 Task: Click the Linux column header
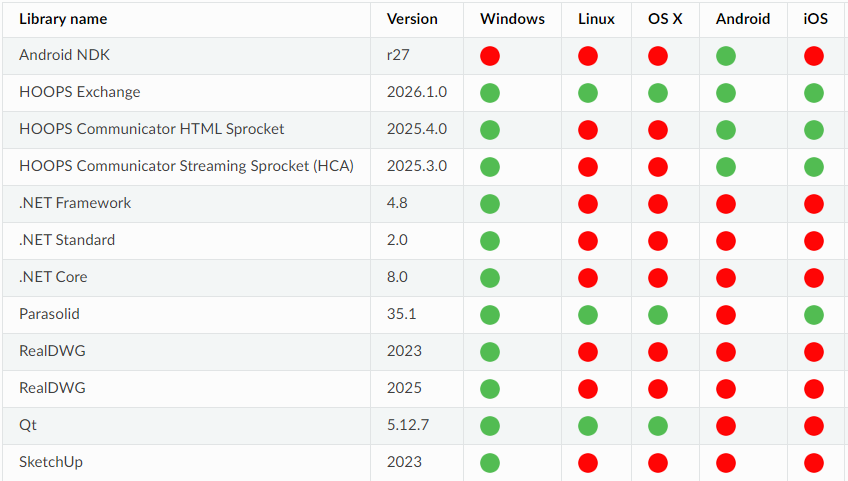pos(596,19)
